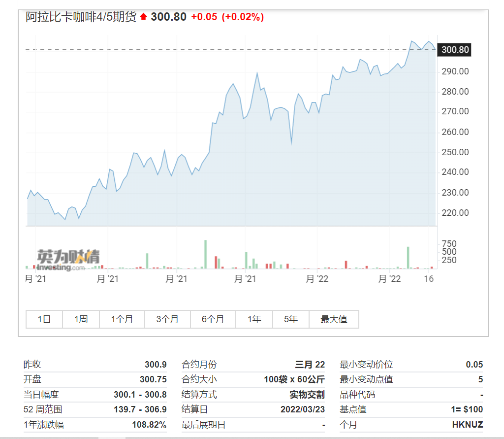Viewport: 504px width, 439px height.
Task: Click the 合约月份 value 三月 22
Action: [x=310, y=364]
